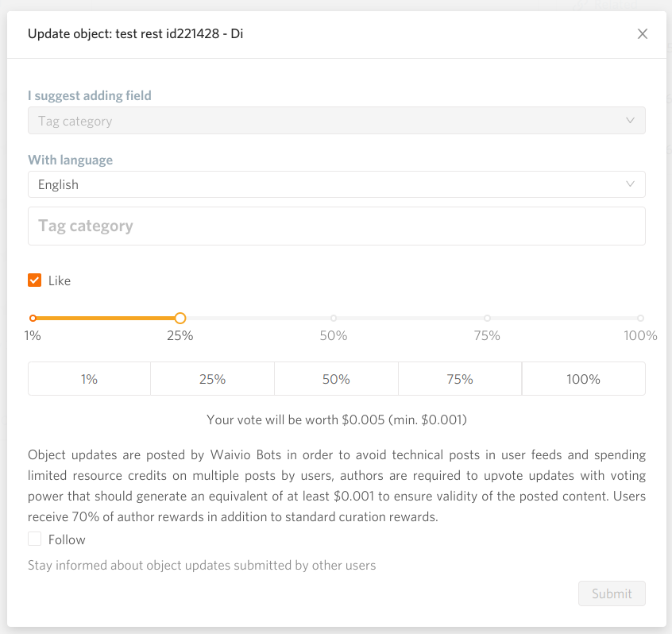Enable the Follow checkbox
Viewport: 672px width, 634px height.
tap(35, 539)
